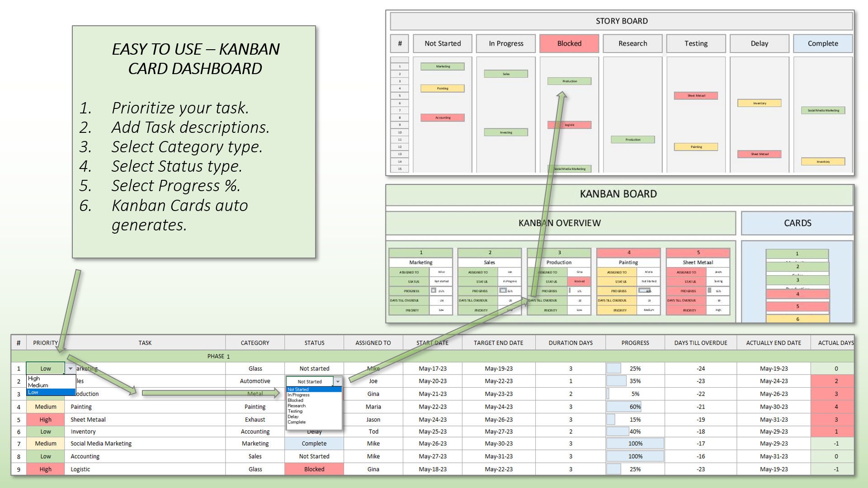This screenshot has width=868, height=488.
Task: Select the Production card in Blocked column
Action: coord(569,81)
